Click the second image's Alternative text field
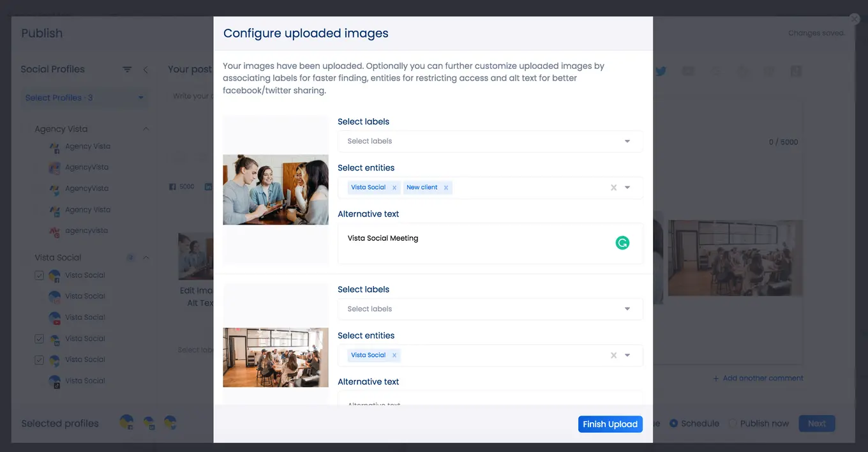The height and width of the screenshot is (452, 868). 490,403
